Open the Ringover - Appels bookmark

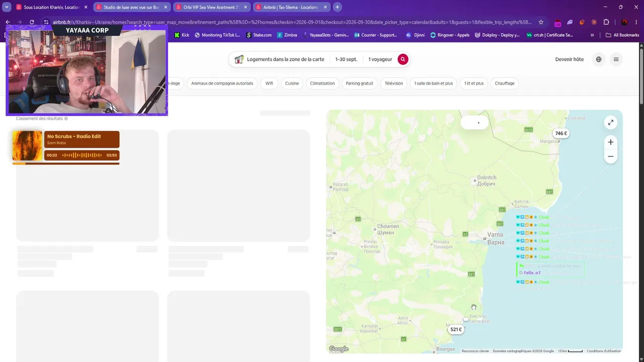(450, 35)
